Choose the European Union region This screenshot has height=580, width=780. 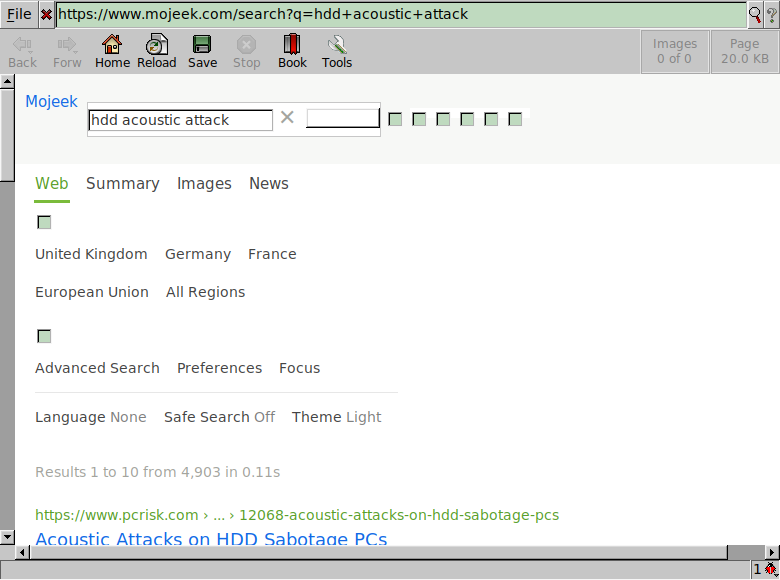click(92, 292)
